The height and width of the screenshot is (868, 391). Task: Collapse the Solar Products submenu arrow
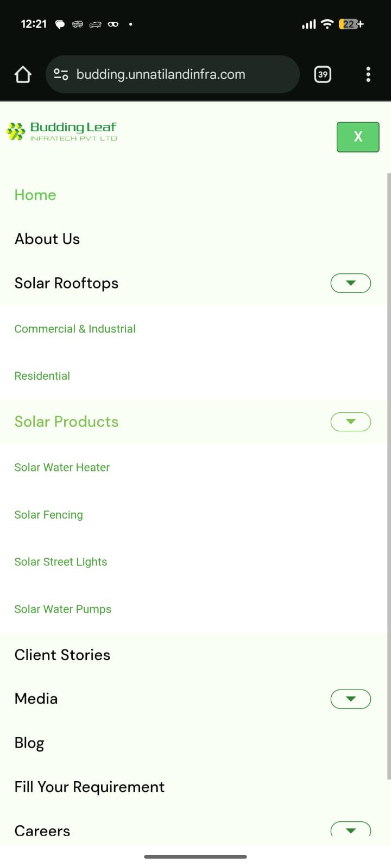(351, 422)
